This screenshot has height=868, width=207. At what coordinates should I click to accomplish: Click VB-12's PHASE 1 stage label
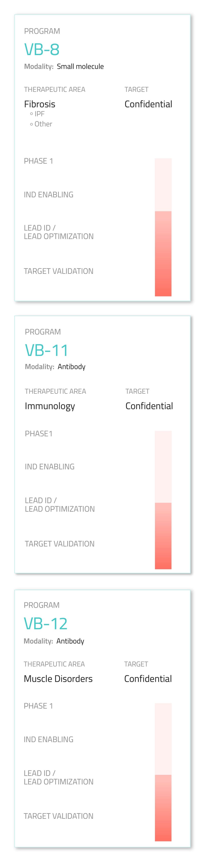tap(38, 706)
